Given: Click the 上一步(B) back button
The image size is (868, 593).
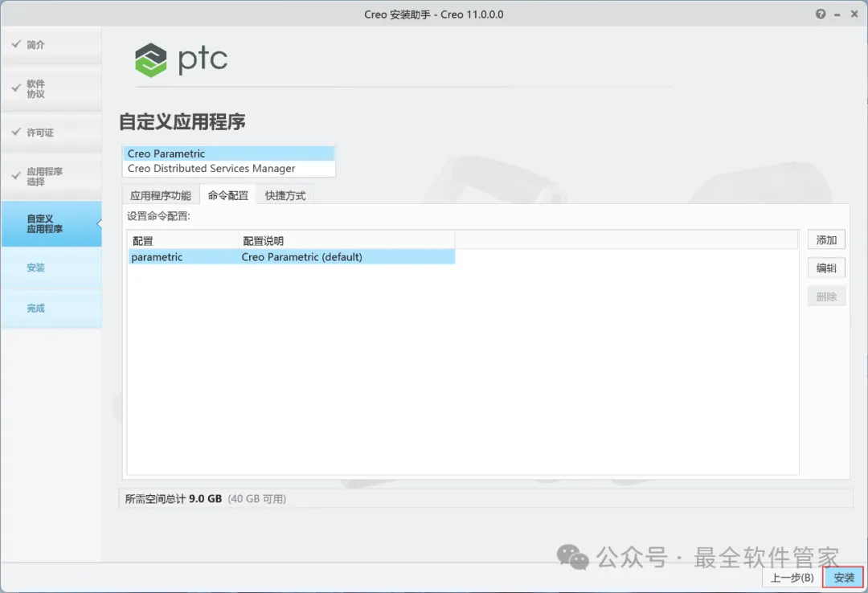Looking at the screenshot, I should (x=792, y=578).
